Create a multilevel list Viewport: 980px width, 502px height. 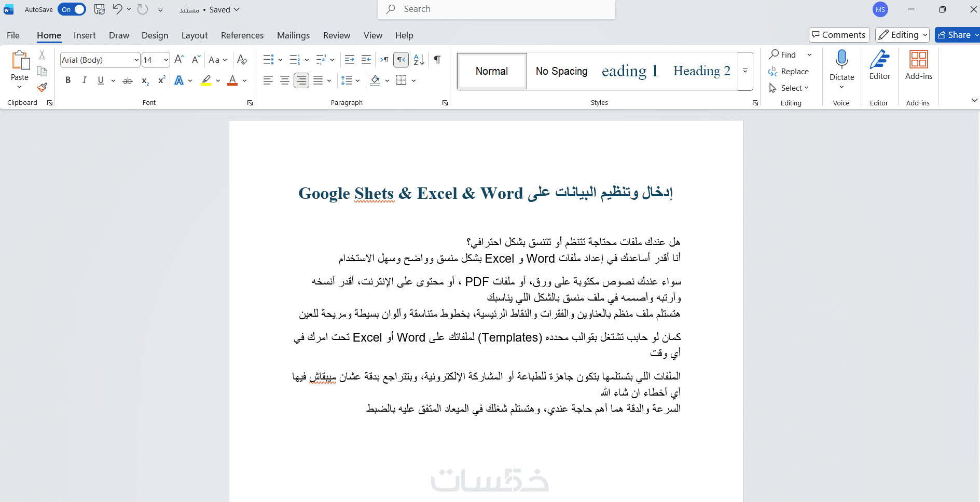321,60
